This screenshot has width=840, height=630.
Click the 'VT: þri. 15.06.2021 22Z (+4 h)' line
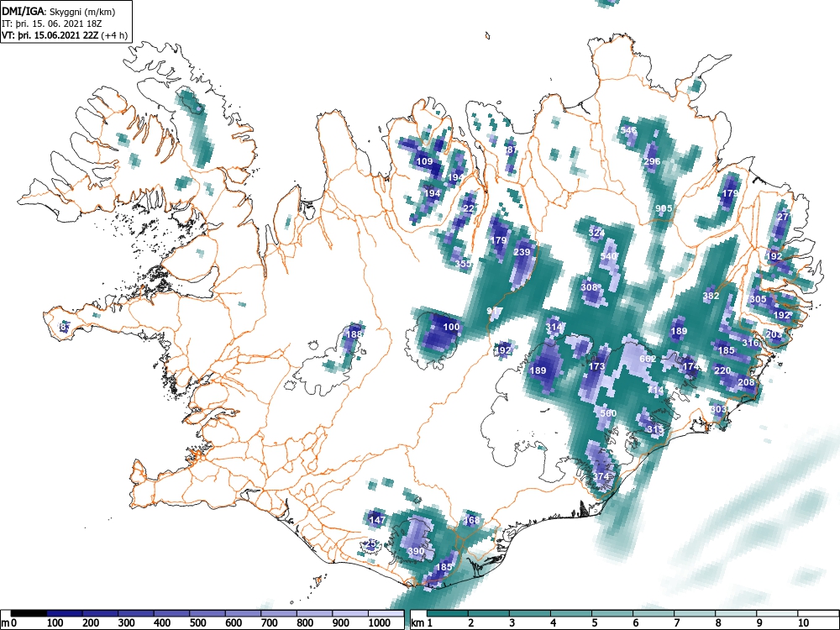tap(65, 35)
